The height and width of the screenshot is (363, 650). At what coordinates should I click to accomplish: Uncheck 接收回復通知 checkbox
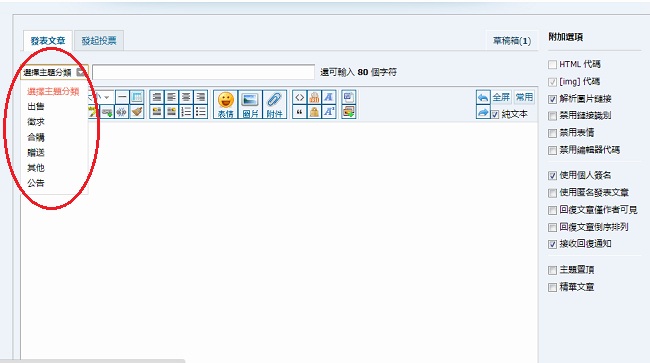552,244
